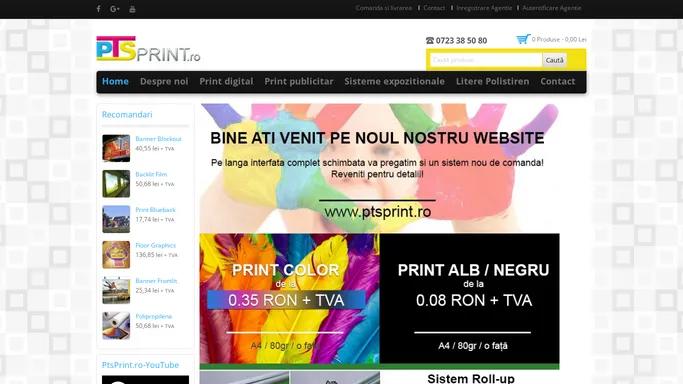Image resolution: width=683 pixels, height=384 pixels.
Task: Click the Banner Blockout product link
Action: pyautogui.click(x=158, y=139)
